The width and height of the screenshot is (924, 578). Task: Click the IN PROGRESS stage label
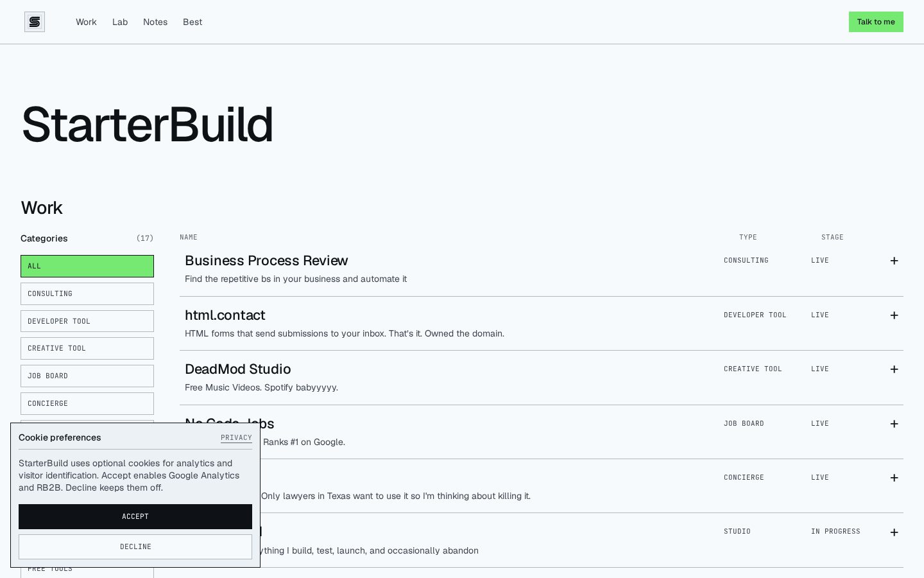point(835,532)
